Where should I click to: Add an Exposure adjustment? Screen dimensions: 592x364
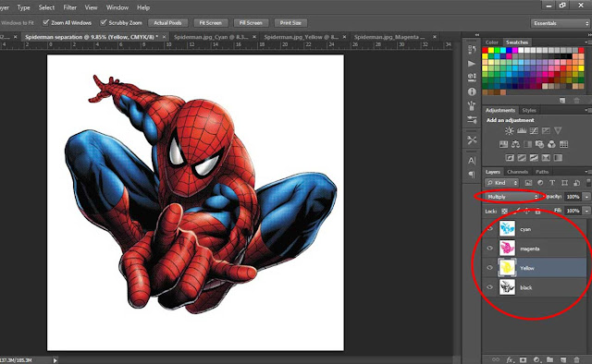546,130
